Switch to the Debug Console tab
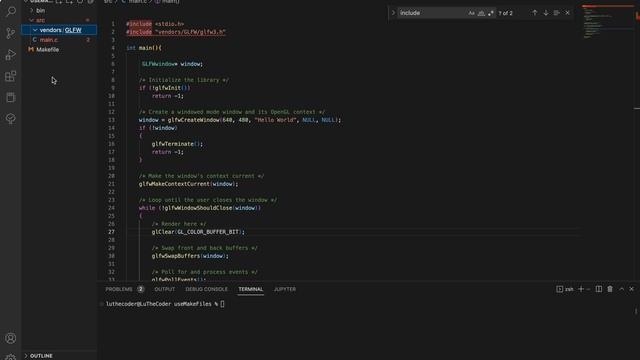 pos(207,289)
